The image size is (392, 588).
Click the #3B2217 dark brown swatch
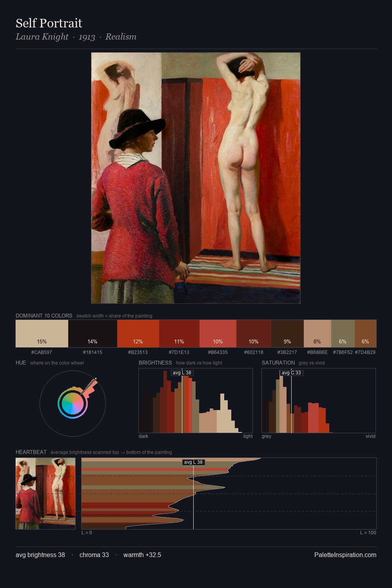point(287,334)
